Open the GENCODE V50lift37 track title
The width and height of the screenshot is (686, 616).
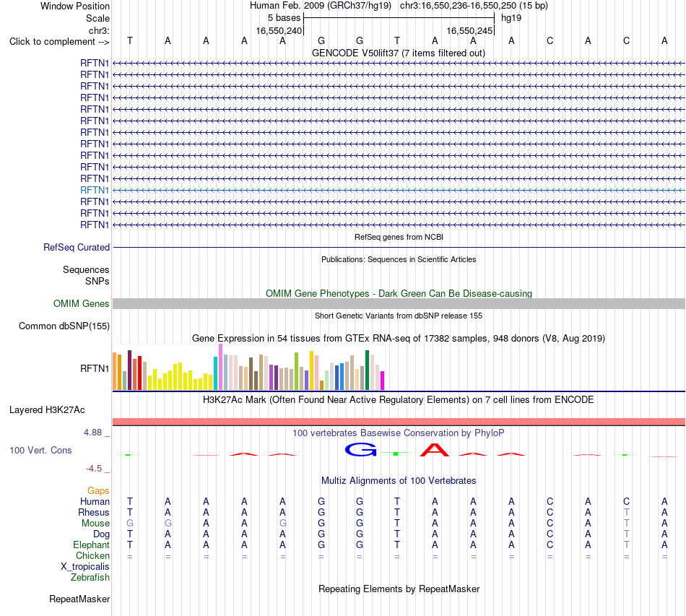399,53
